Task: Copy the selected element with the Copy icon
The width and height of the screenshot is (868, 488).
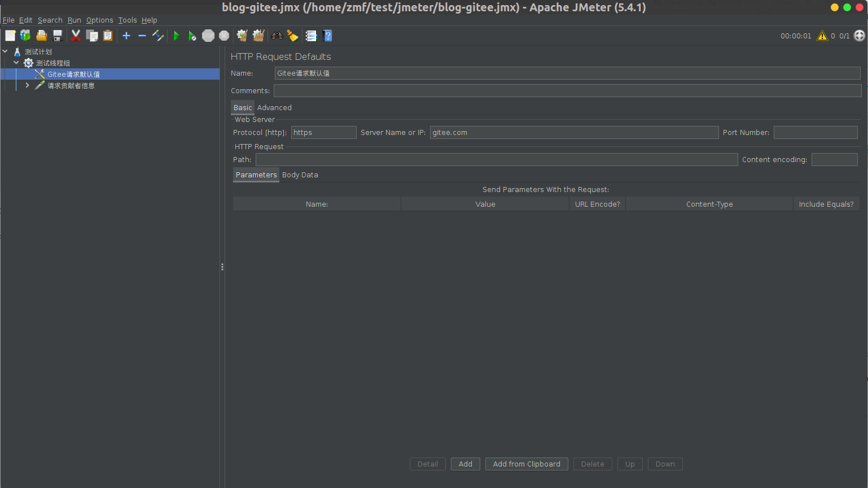Action: [x=91, y=36]
